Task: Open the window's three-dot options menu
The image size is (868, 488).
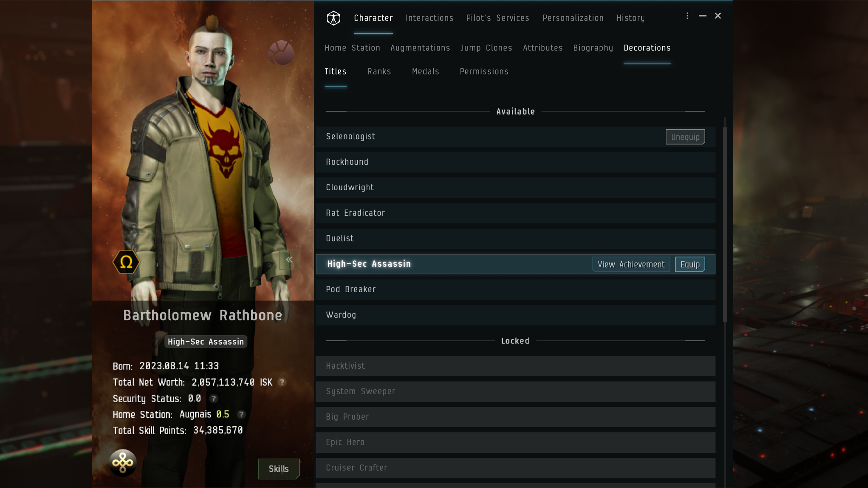Action: pos(687,16)
